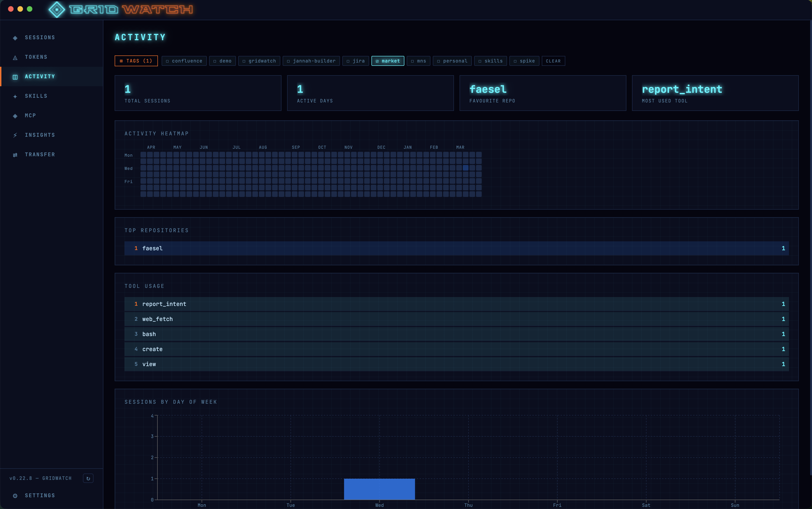Viewport: 812px width, 509px height.
Task: Click the Settings gear icon
Action: (15, 496)
